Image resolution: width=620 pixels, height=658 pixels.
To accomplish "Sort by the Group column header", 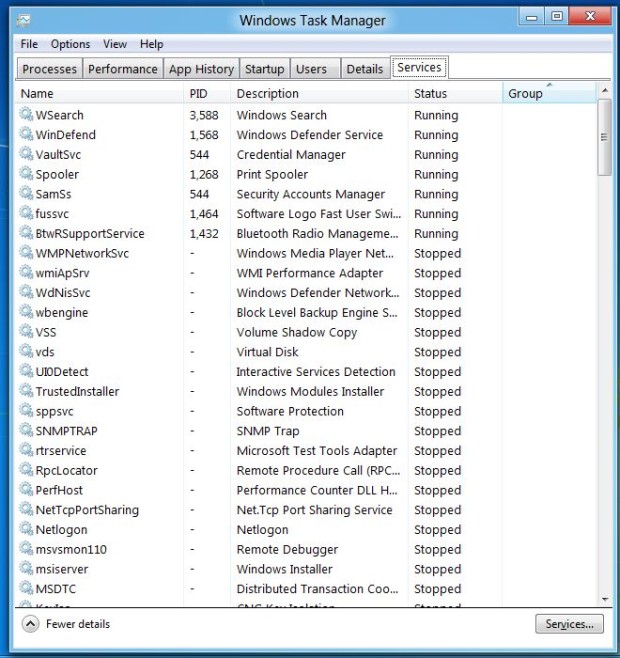I will 549,93.
